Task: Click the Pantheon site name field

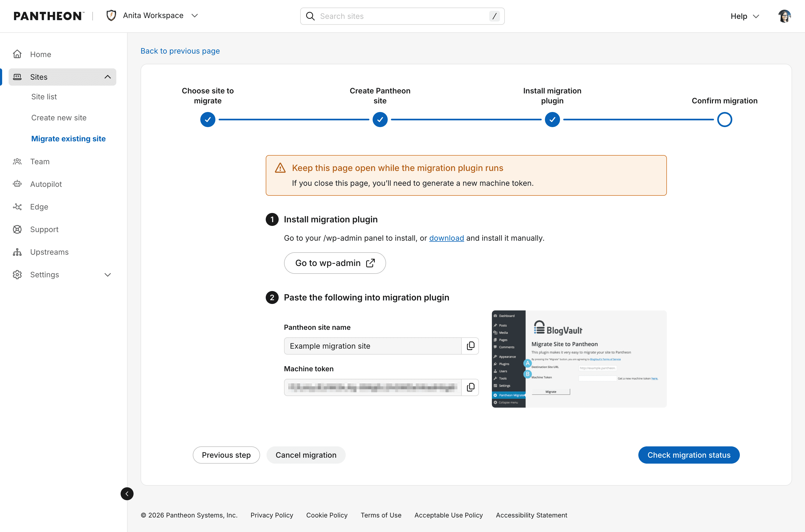Action: 373,346
